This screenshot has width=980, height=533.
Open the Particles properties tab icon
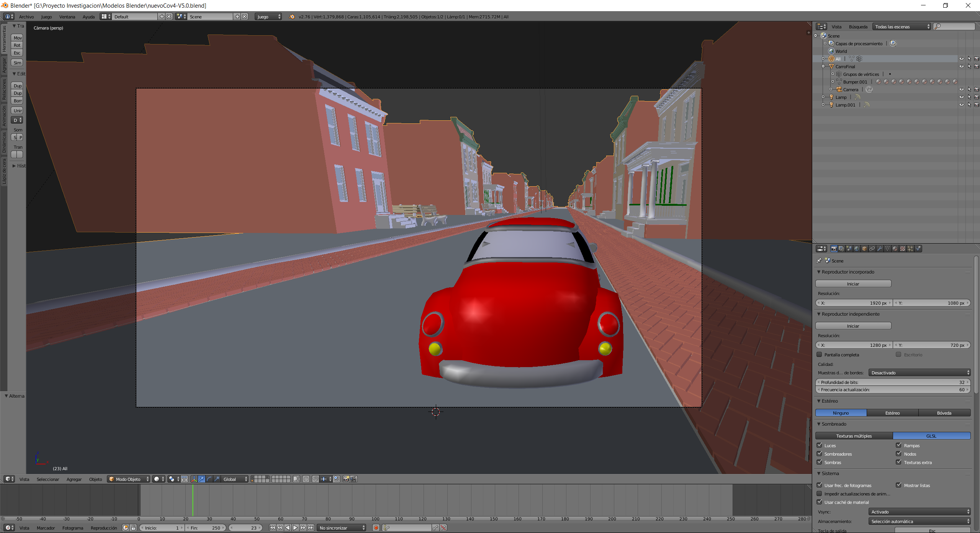(910, 249)
